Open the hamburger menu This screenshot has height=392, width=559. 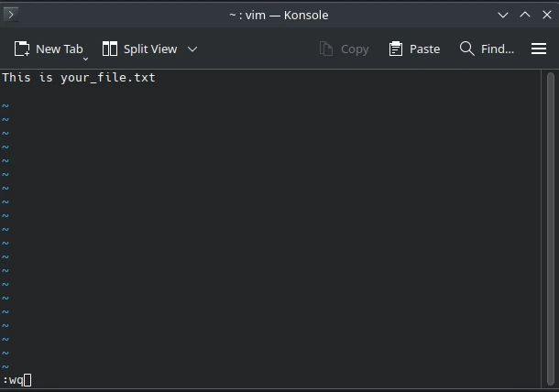pyautogui.click(x=539, y=49)
